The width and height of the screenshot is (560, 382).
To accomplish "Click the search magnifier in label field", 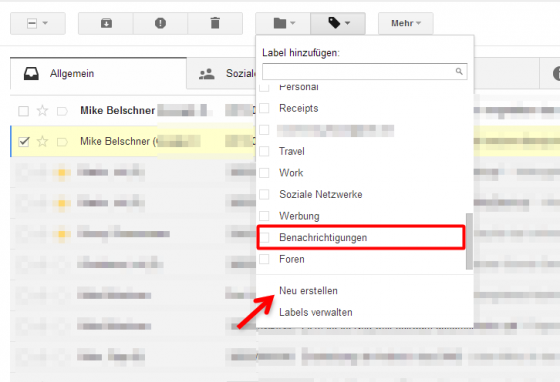I will (x=459, y=71).
